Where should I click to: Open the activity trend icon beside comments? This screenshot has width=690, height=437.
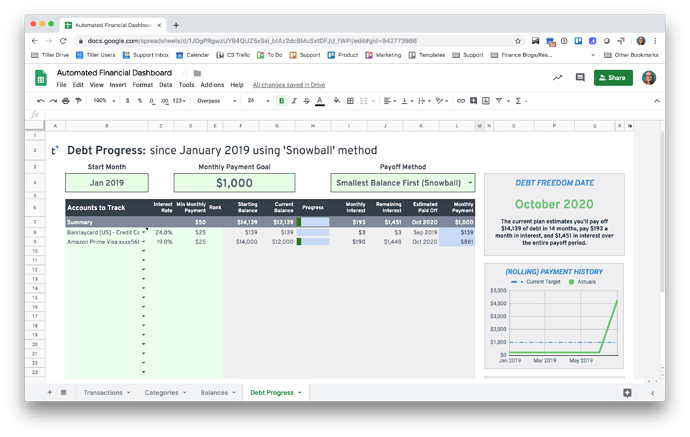558,78
